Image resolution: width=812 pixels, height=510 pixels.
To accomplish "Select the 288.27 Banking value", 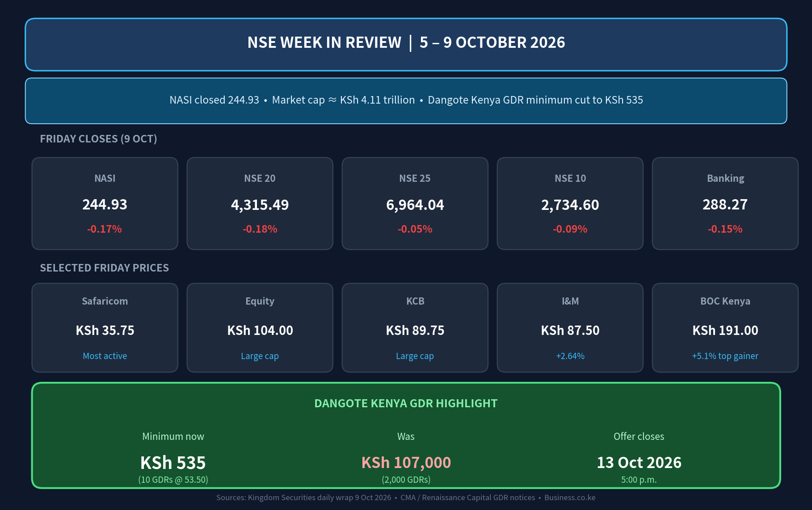I will [725, 205].
